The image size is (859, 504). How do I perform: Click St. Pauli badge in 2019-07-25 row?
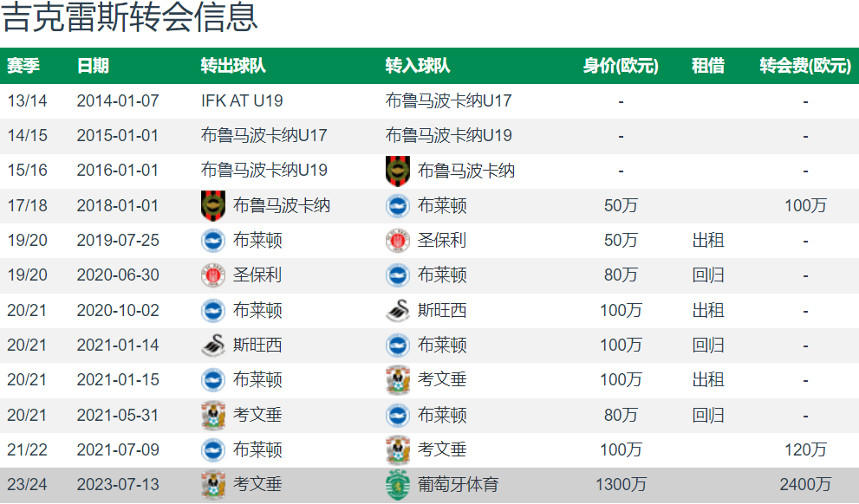398,240
